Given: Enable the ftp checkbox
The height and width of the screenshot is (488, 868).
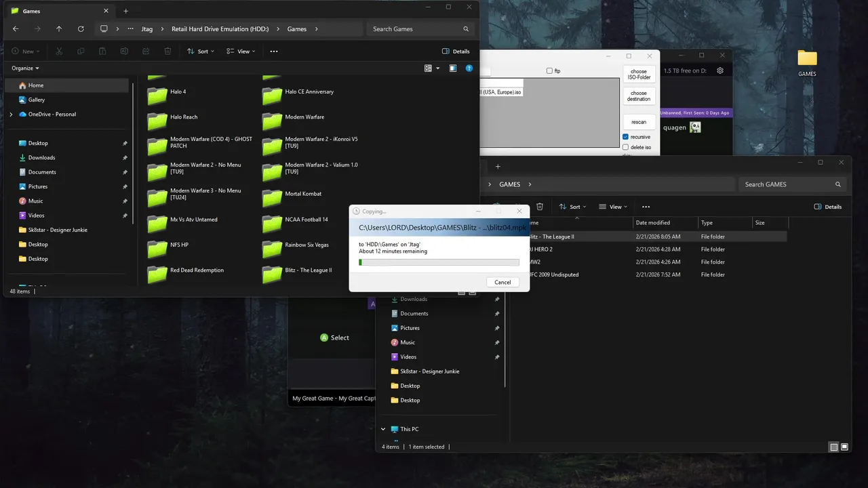Looking at the screenshot, I should pyautogui.click(x=549, y=70).
